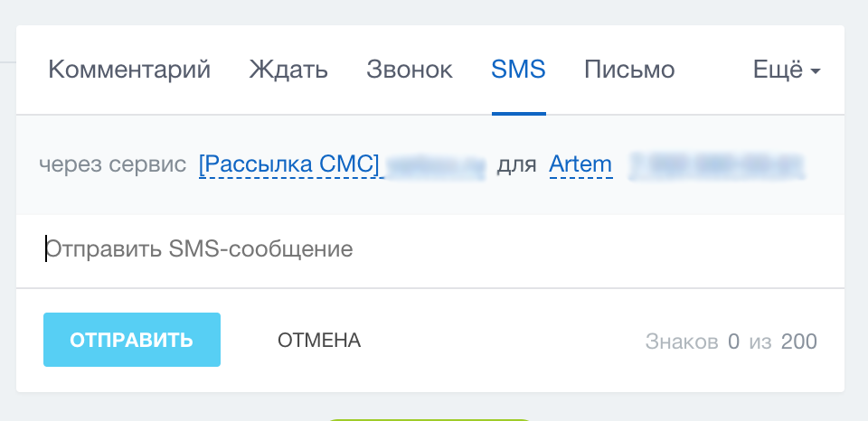Click the caret arrow beside Ещё

[x=816, y=71]
